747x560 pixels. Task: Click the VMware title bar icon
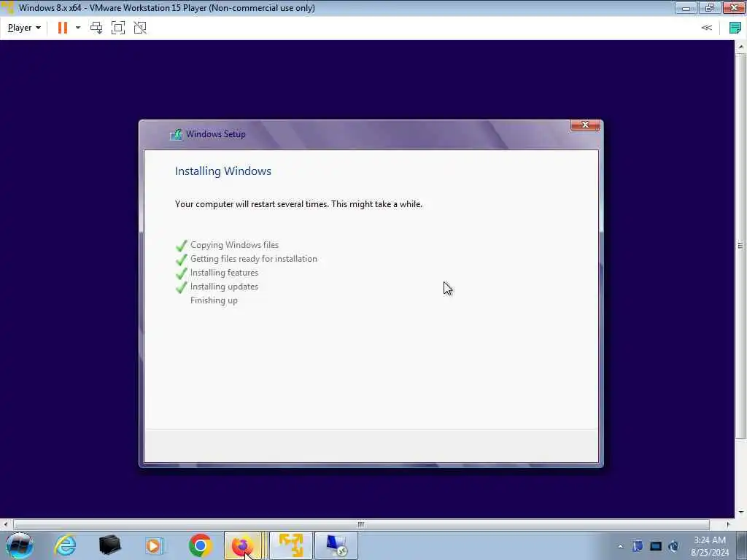(x=7, y=7)
